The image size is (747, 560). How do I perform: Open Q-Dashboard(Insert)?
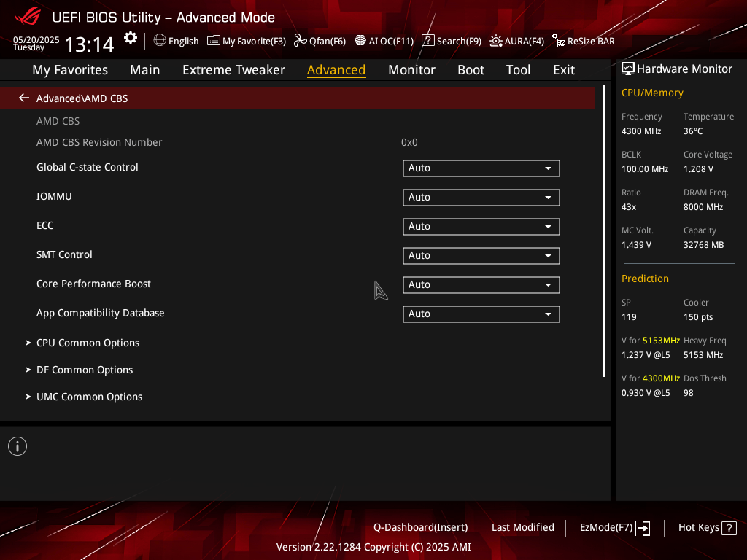[x=421, y=528]
